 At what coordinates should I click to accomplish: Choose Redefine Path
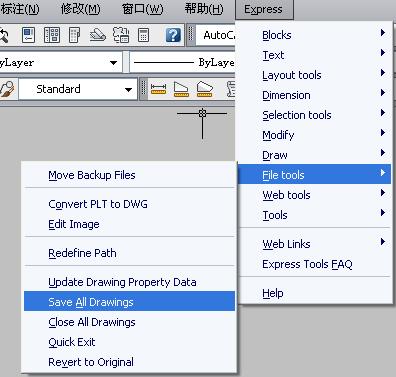tap(129, 253)
